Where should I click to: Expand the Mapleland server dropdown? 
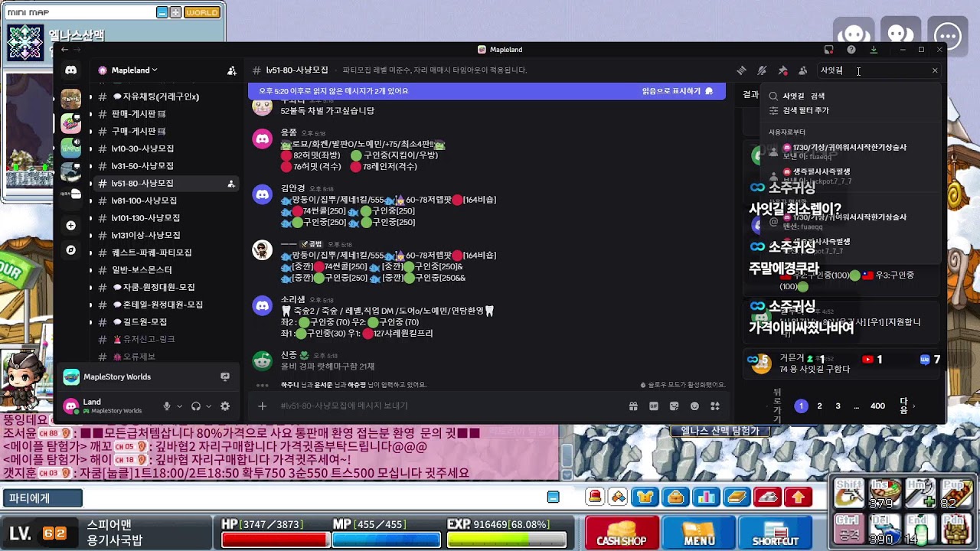click(155, 70)
